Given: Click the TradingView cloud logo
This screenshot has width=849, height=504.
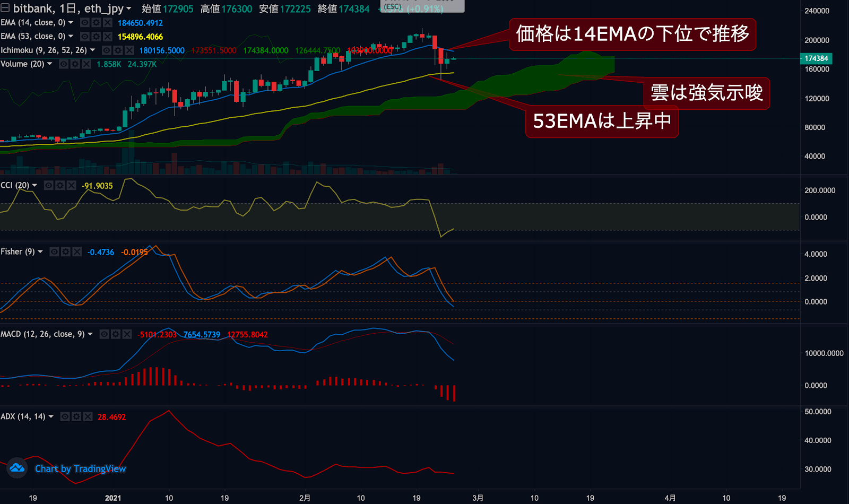Looking at the screenshot, I should coord(17,468).
